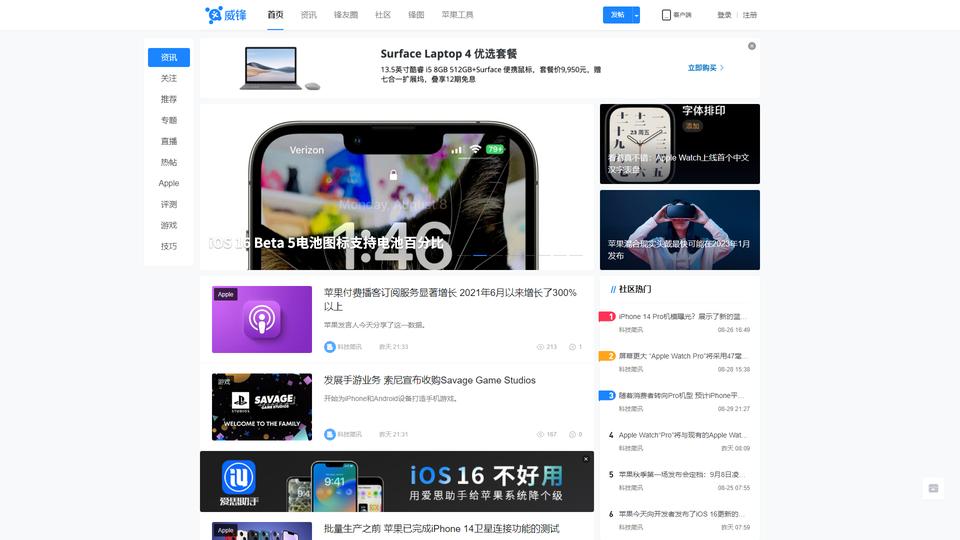960x540 pixels.
Task: Select 推荐 in the left sidebar
Action: (x=169, y=99)
